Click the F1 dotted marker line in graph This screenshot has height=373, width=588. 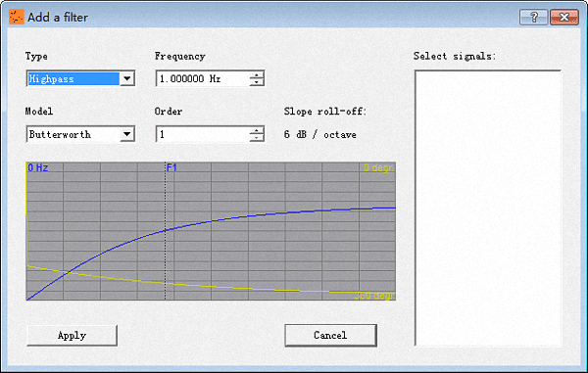[165, 232]
